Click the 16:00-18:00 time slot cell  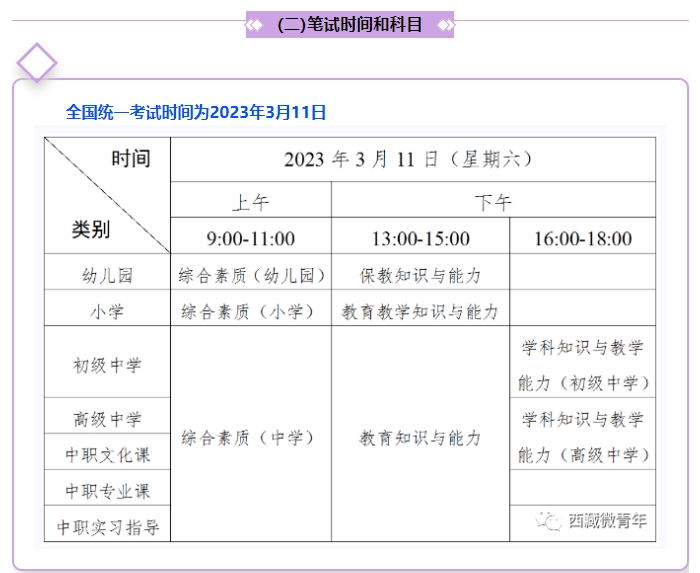pos(583,236)
